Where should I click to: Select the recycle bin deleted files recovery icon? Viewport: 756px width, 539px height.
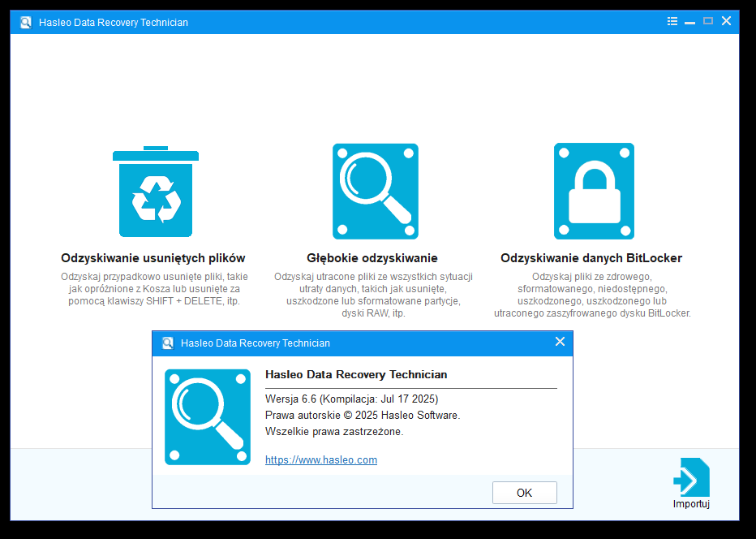155,192
